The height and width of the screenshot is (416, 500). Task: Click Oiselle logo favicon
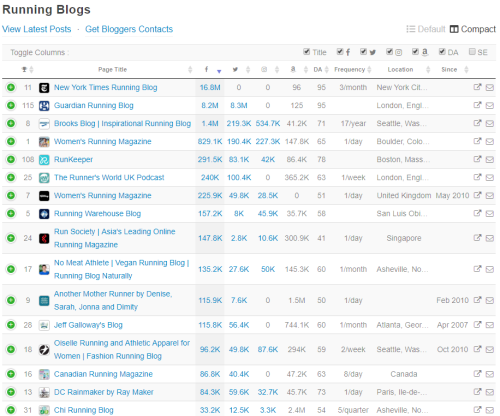click(x=44, y=350)
